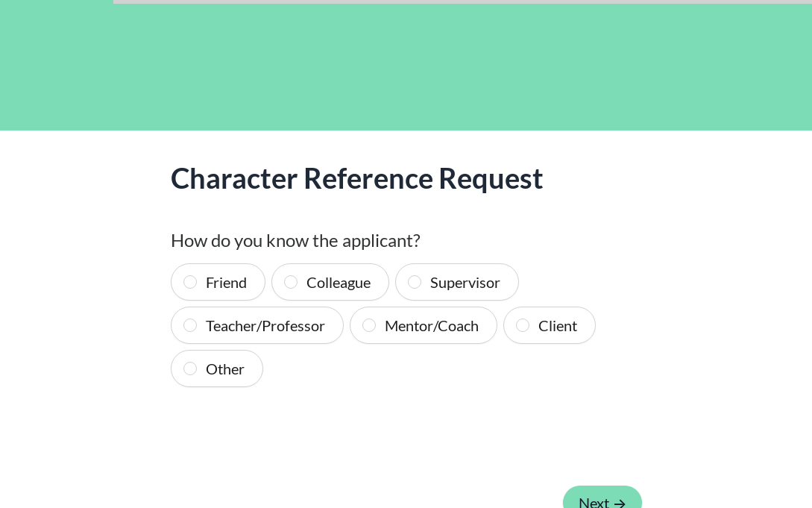The height and width of the screenshot is (508, 812).
Task: Click the Mentor/Coach label text
Action: [x=431, y=326]
